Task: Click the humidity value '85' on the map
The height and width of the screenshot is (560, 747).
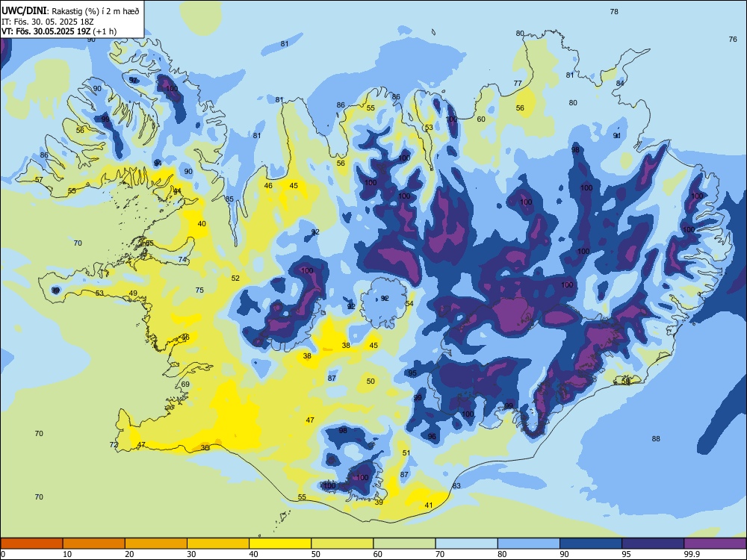Action: coord(229,199)
